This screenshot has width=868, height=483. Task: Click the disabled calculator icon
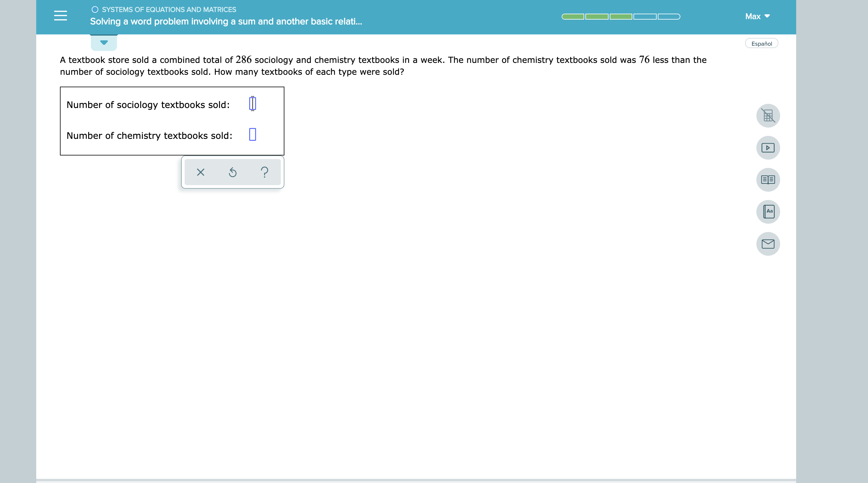coord(768,115)
